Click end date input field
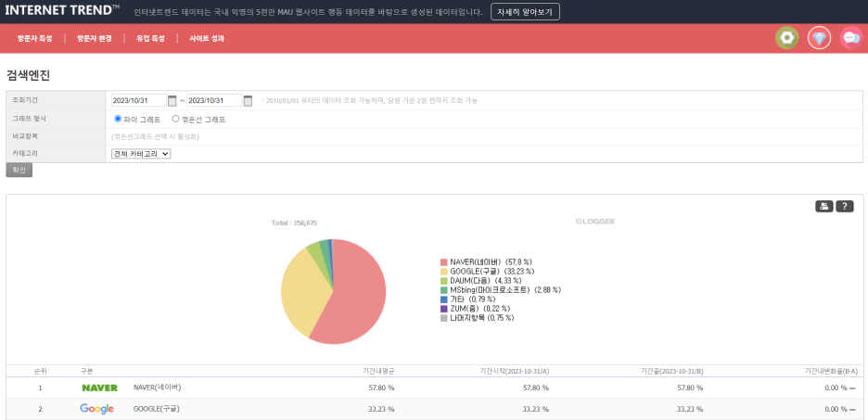Image resolution: width=868 pixels, height=420 pixels. coord(215,101)
